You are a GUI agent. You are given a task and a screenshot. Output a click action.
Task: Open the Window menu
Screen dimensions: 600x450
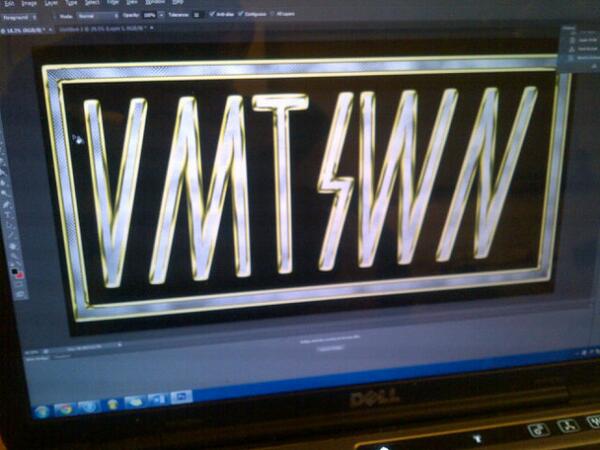point(155,2)
